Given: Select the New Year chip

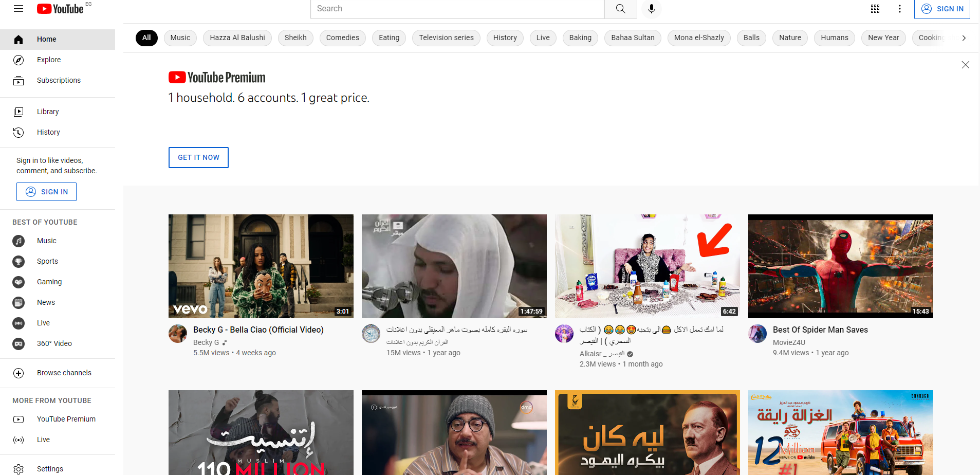Looking at the screenshot, I should click(883, 38).
